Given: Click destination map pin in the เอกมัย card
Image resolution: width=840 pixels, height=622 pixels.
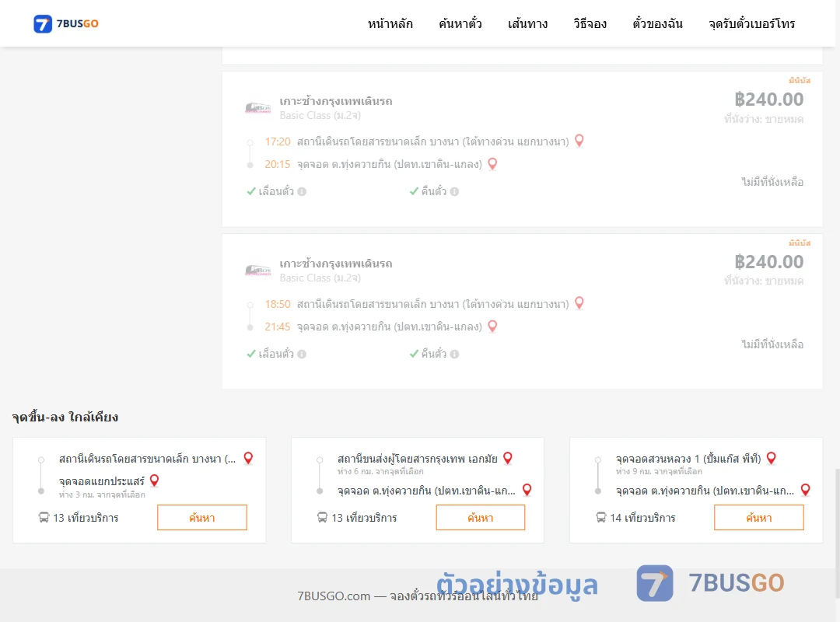Looking at the screenshot, I should point(527,490).
